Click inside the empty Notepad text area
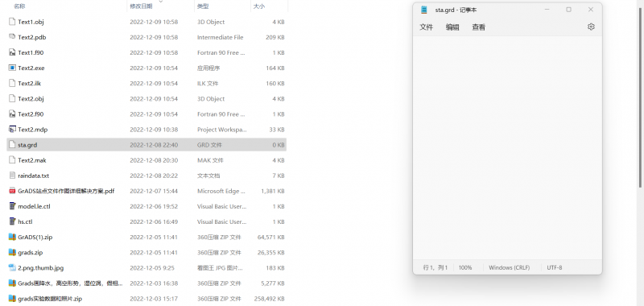This screenshot has width=644, height=306. 507,148
